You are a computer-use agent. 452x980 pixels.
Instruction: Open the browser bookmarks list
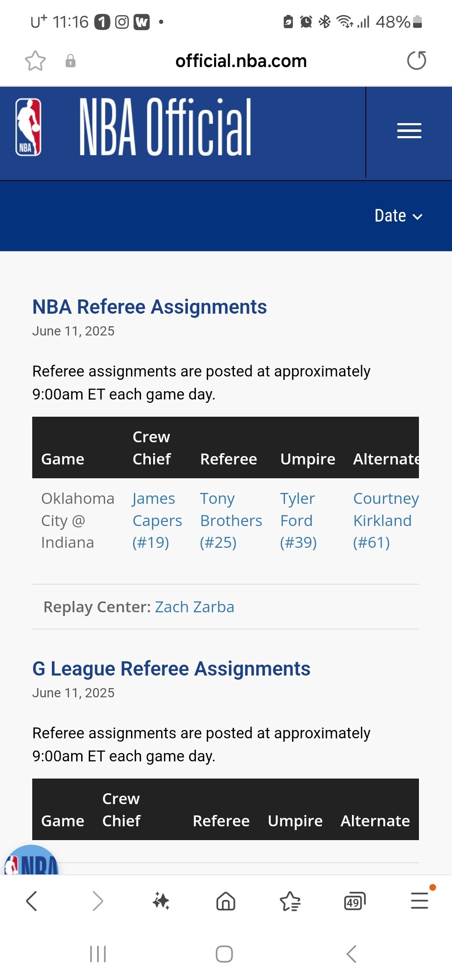click(290, 901)
